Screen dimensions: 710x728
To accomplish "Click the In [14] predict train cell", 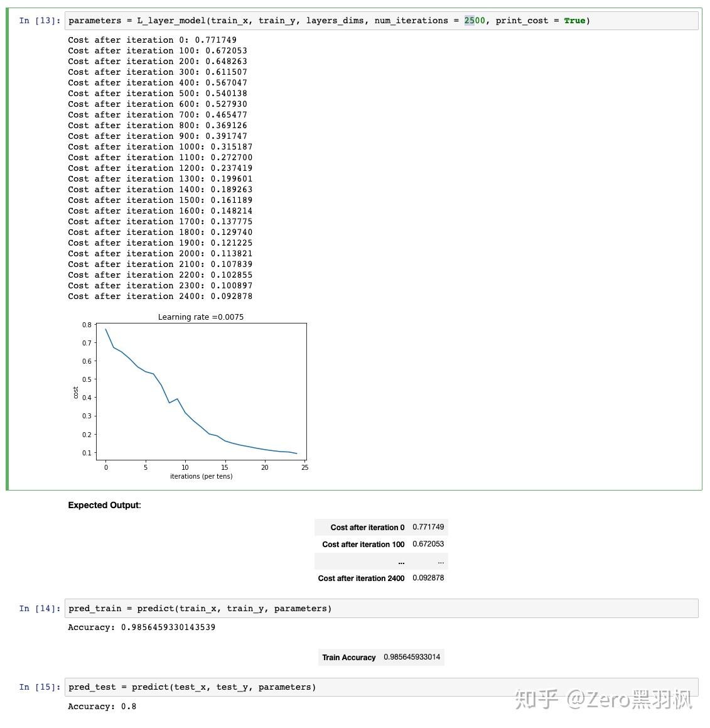I will pyautogui.click(x=382, y=608).
